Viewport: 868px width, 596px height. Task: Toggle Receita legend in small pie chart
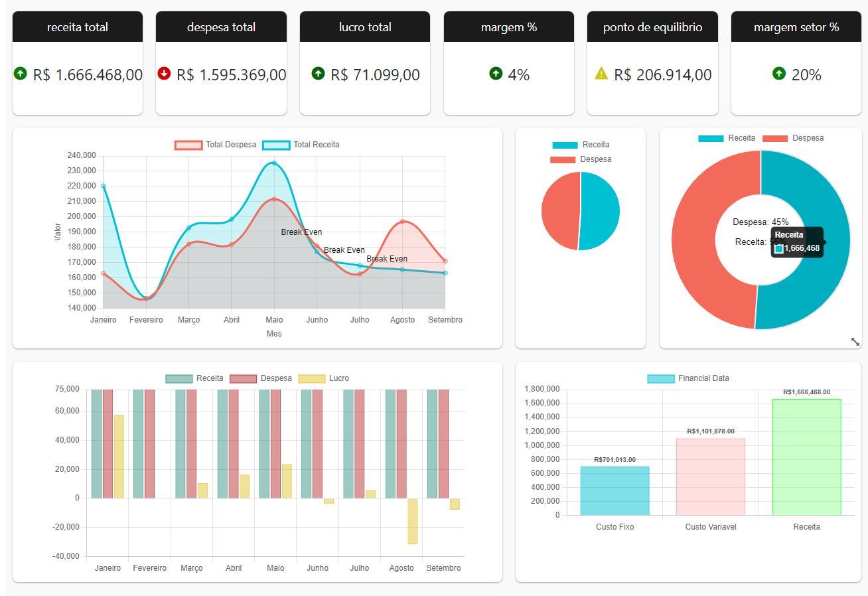[x=581, y=145]
